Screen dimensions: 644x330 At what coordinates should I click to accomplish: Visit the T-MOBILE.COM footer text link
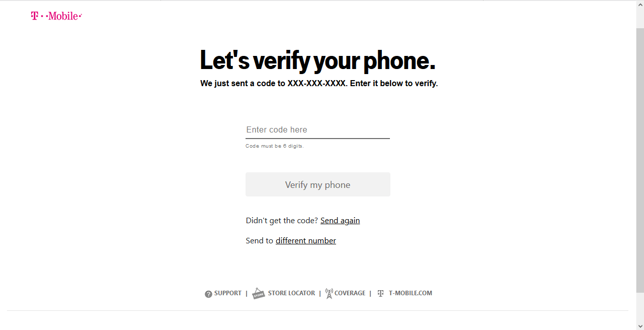coord(410,293)
